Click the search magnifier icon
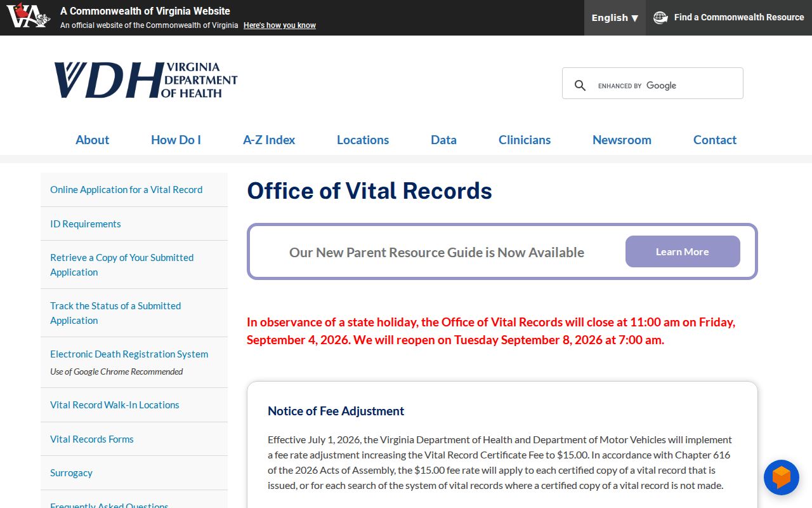The height and width of the screenshot is (508, 812). 580,85
